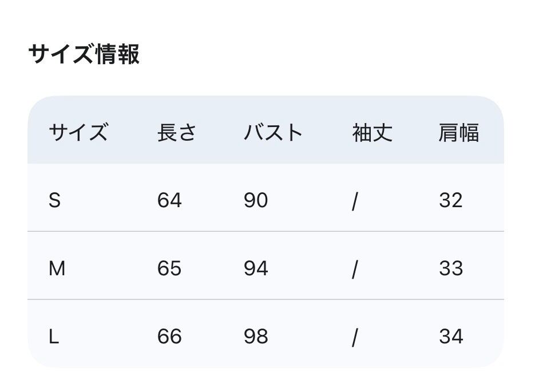Click bust value 90 for size S

click(x=256, y=200)
